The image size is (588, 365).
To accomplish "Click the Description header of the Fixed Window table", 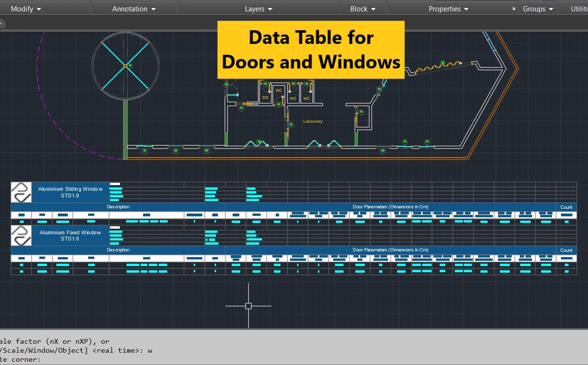I will tap(118, 250).
